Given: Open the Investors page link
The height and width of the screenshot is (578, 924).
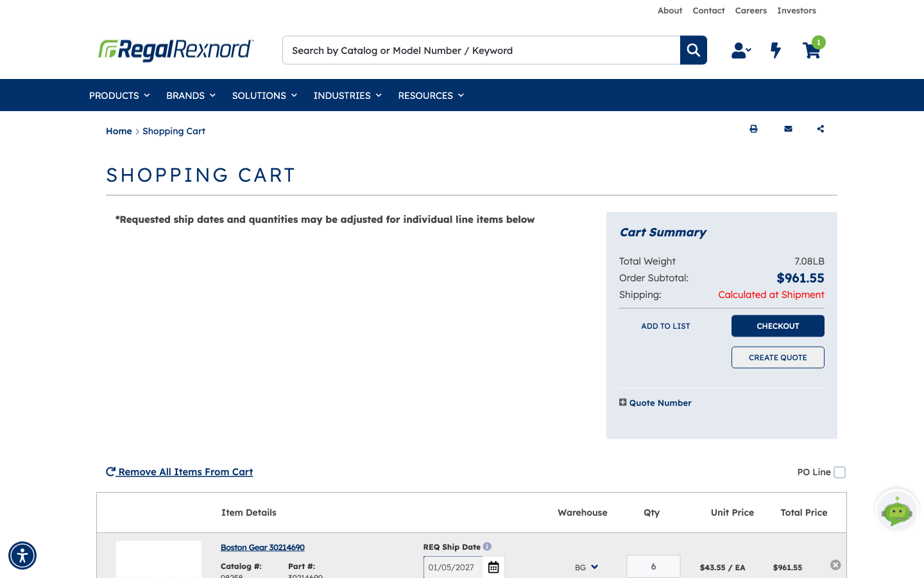Looking at the screenshot, I should click(x=796, y=10).
